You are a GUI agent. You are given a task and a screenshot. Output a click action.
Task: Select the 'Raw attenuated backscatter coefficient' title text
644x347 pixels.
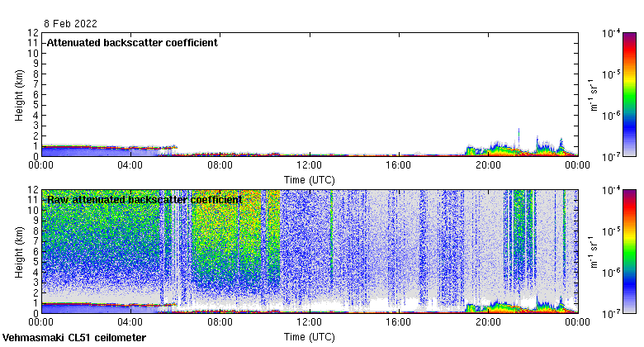[144, 200]
